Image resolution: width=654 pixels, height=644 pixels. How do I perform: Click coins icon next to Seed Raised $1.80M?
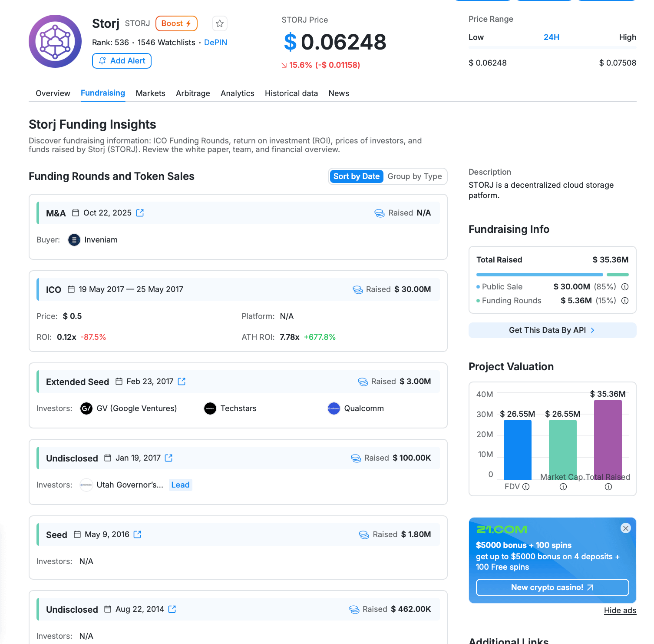tap(364, 534)
